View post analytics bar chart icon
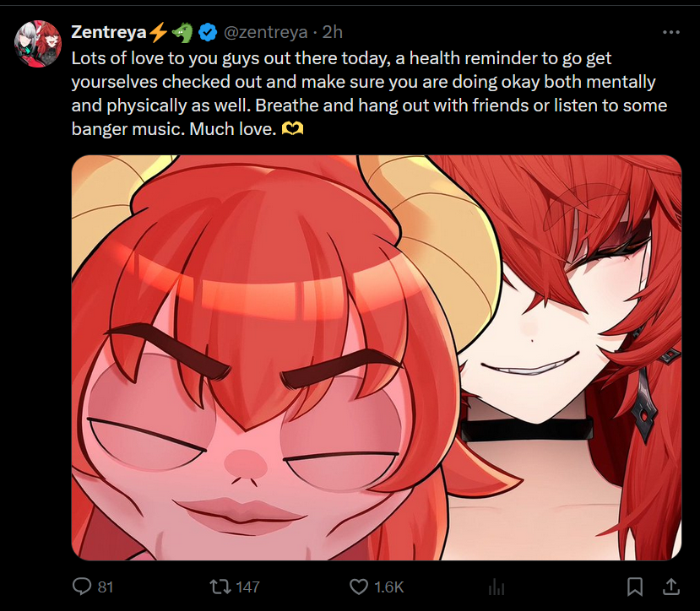This screenshot has width=700, height=611. point(497,587)
